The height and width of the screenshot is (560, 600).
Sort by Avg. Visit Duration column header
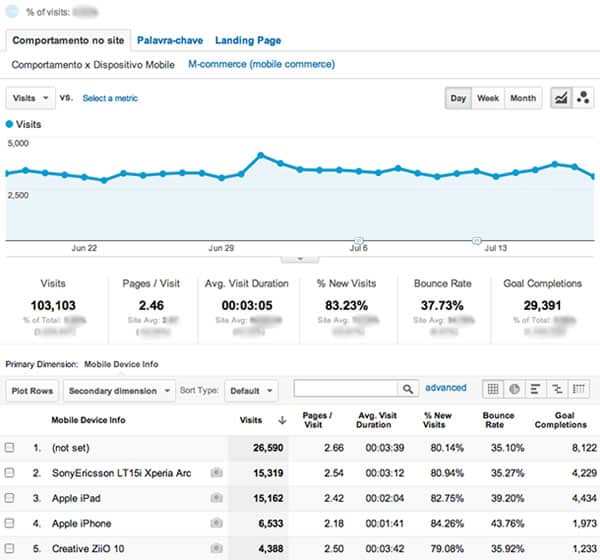coord(376,420)
